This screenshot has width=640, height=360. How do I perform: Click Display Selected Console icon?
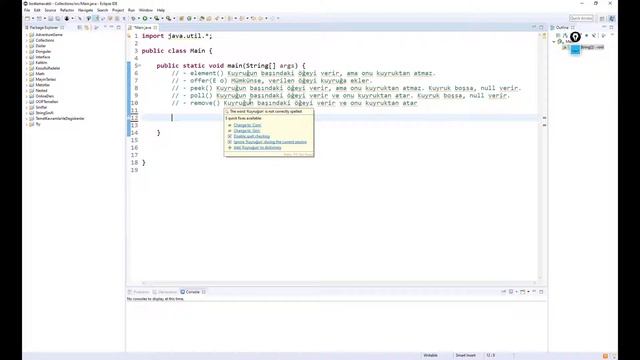511,292
